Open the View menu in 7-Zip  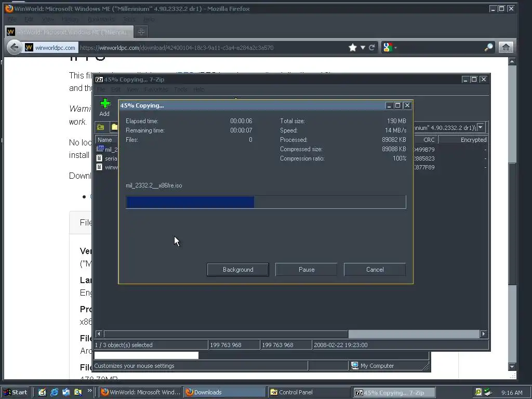(132, 89)
